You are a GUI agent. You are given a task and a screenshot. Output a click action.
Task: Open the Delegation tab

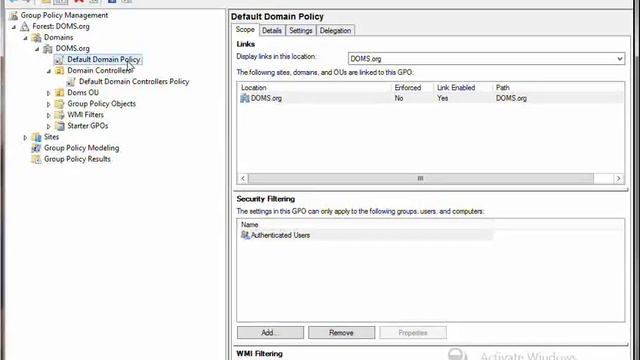pos(335,31)
